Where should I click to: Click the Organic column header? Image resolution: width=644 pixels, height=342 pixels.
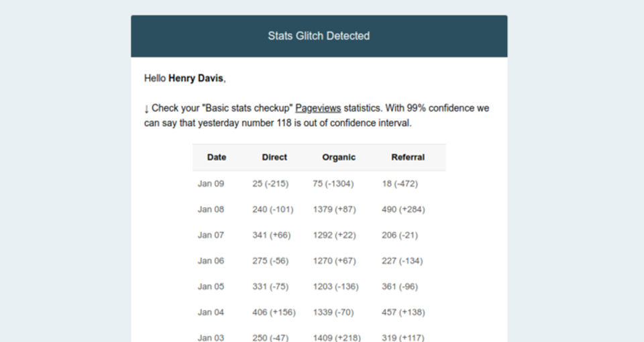tap(339, 158)
